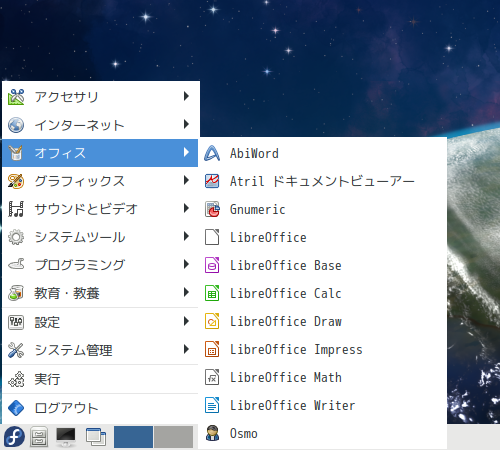Select 実行 to run a command
This screenshot has height=450, width=500.
point(100,379)
